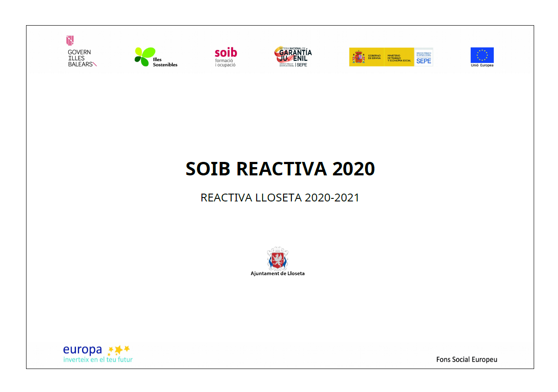
Task: Select the yellow stars next to europa
Action: (x=118, y=349)
